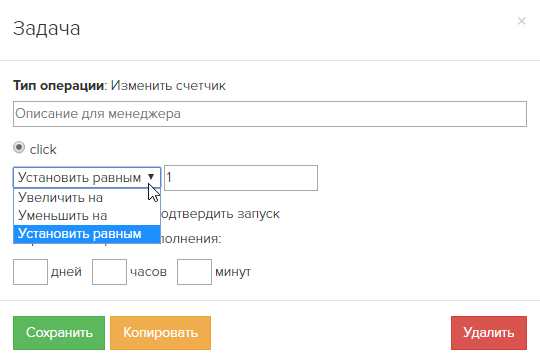Close the Задача dialog with the X icon
Viewport: 540px width, 363px height.
point(521,21)
